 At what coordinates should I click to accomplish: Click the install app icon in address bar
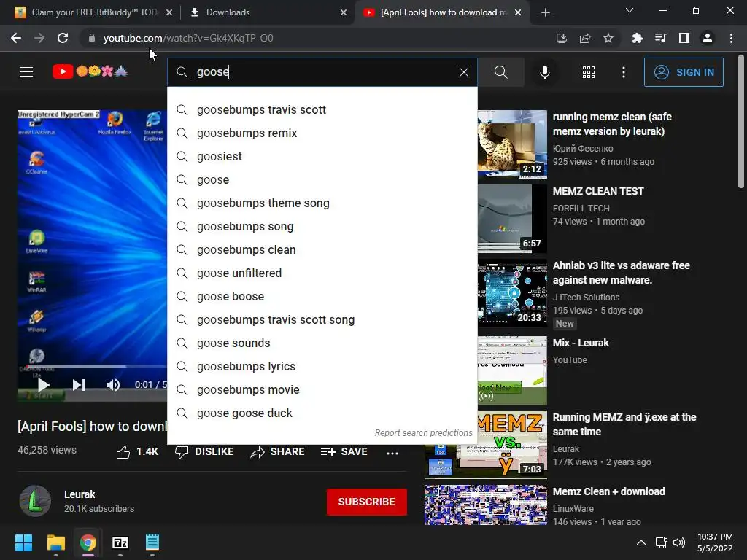click(561, 38)
